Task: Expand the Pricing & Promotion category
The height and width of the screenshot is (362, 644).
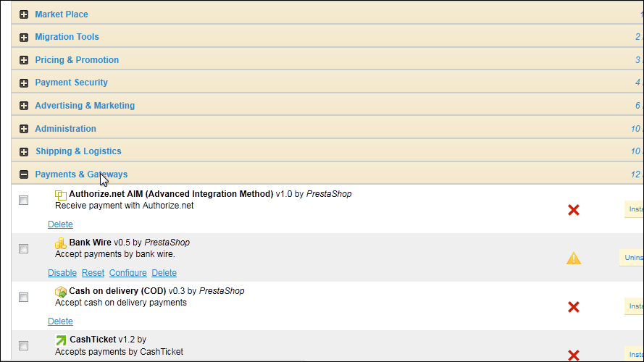Action: [24, 60]
